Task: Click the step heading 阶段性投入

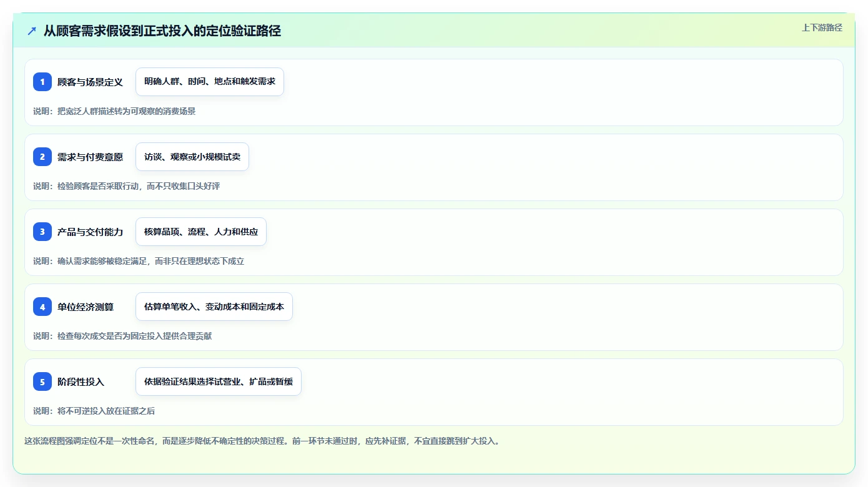Action: 81,381
